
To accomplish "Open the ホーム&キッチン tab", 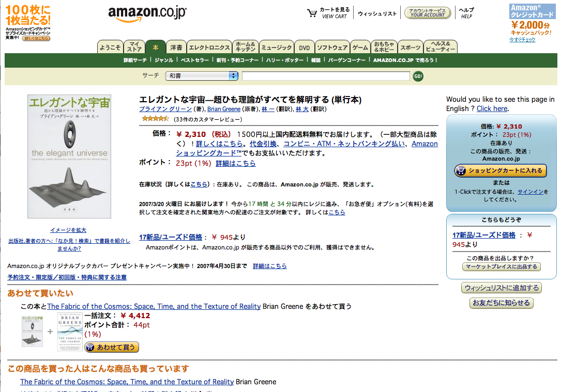I will [x=246, y=47].
